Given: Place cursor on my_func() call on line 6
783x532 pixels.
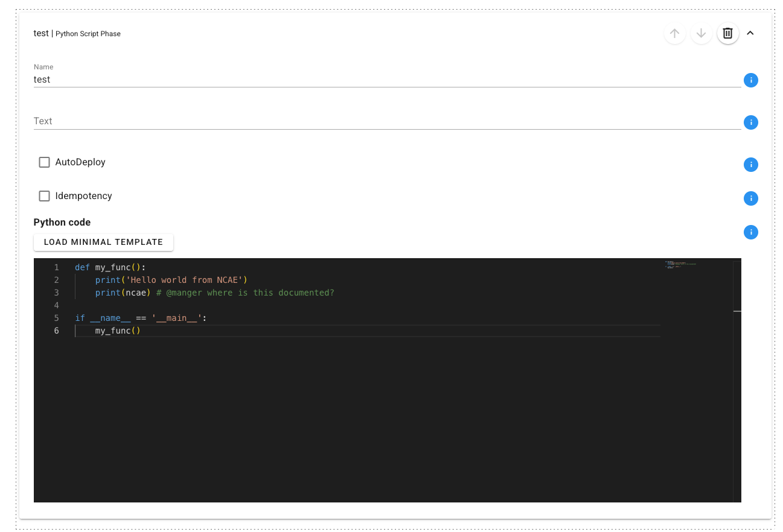Looking at the screenshot, I should click(x=118, y=331).
